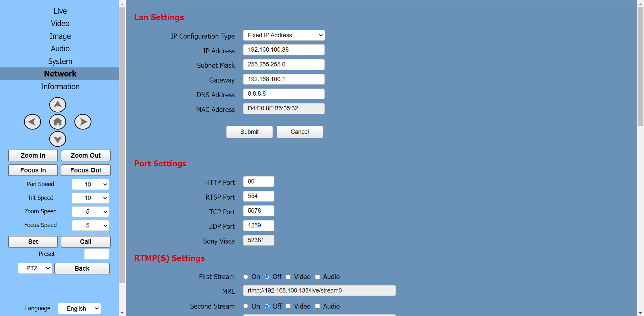This screenshot has width=644, height=316.
Task: Return camera to home position icon
Action: click(x=58, y=122)
